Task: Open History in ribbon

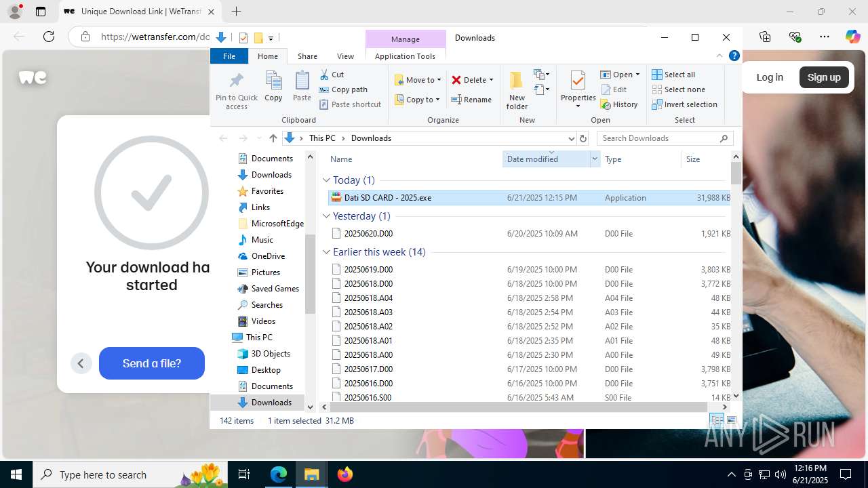Action: (619, 104)
